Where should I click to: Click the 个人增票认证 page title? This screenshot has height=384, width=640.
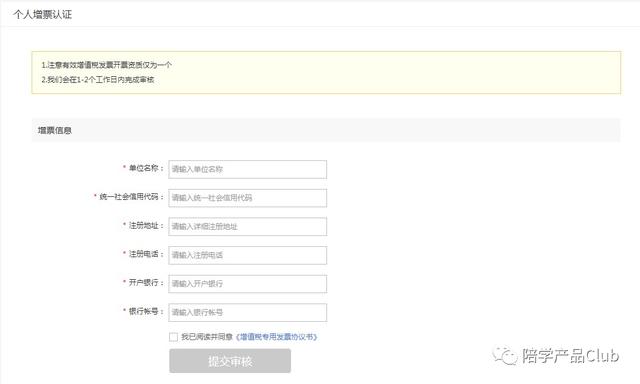(x=42, y=15)
